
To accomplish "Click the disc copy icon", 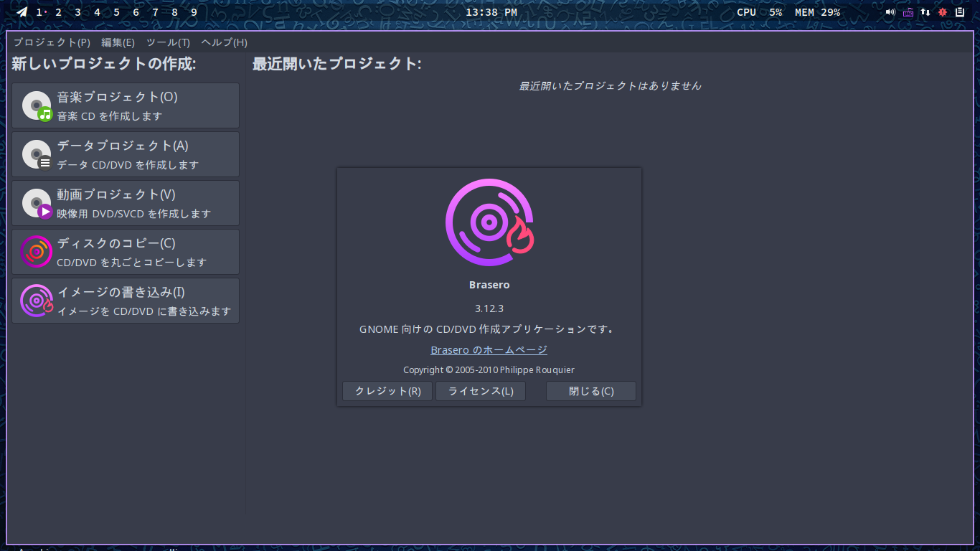I will pos(37,252).
